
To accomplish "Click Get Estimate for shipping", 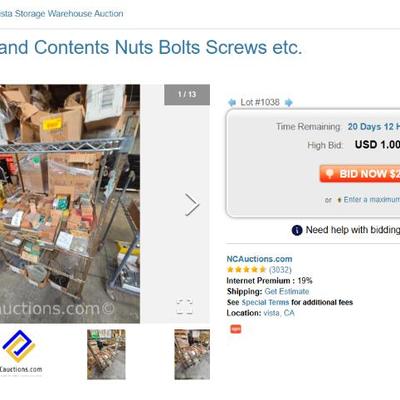I will click(287, 291).
